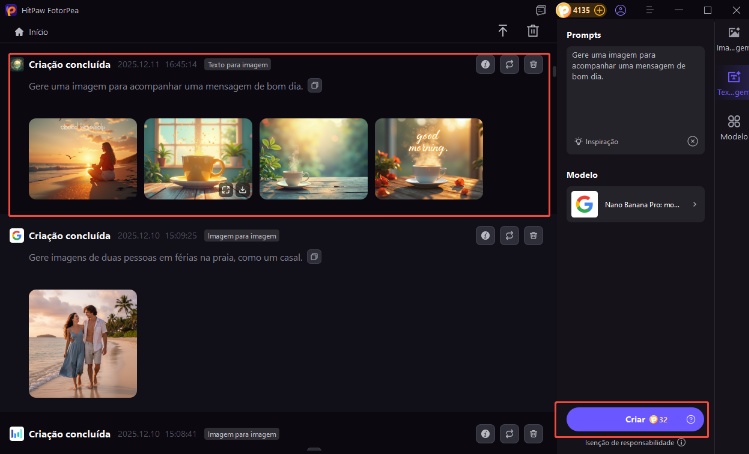Image resolution: width=749 pixels, height=454 pixels.
Task: Click the upload arrow icon above the list
Action: pos(503,32)
